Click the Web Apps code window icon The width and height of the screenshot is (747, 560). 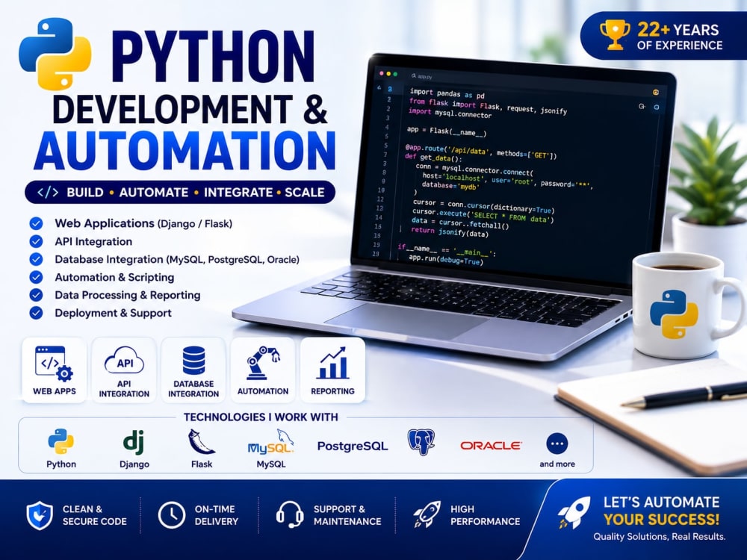click(x=54, y=364)
